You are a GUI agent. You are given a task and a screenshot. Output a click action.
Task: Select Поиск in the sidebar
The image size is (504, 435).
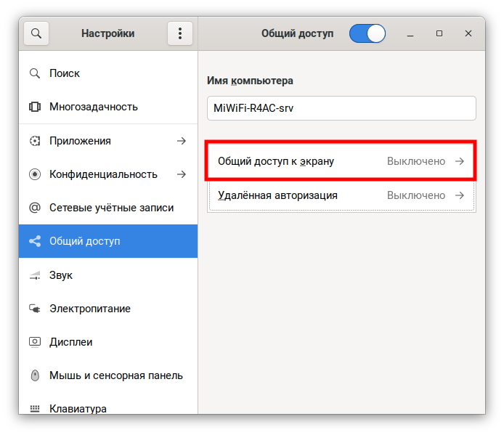point(65,73)
